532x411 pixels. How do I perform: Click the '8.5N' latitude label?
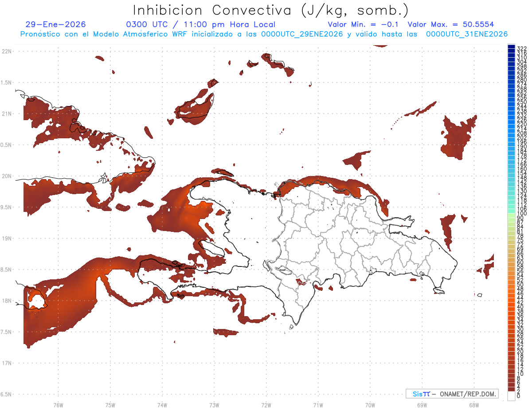[x=7, y=270]
